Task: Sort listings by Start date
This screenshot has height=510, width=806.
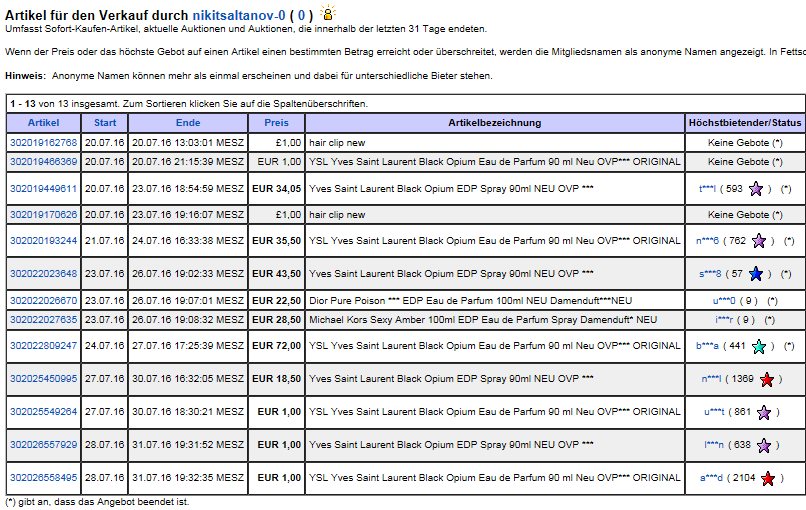Action: tap(105, 122)
